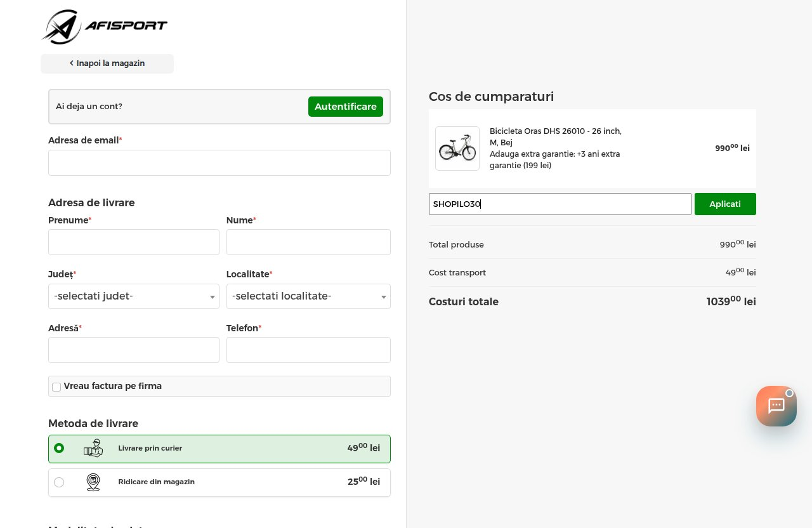This screenshot has height=528, width=812.
Task: Focus the Adresa de email field
Action: tap(219, 162)
